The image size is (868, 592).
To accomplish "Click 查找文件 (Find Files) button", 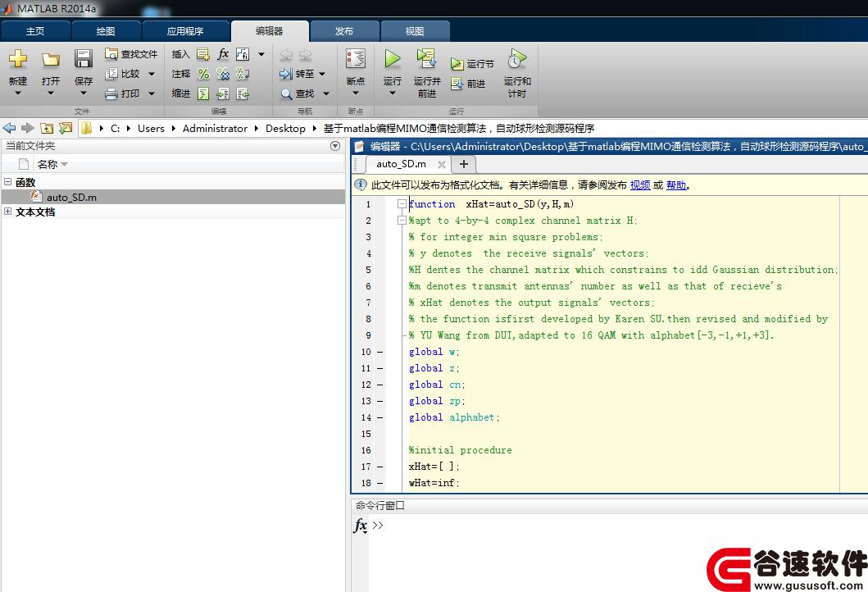I will pyautogui.click(x=131, y=54).
